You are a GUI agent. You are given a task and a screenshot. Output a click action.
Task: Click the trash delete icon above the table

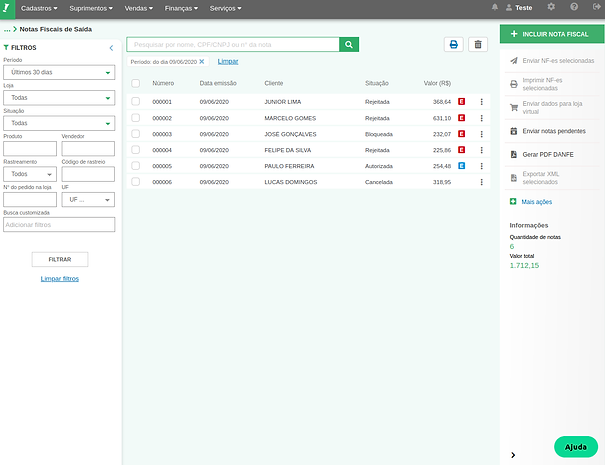[x=478, y=45]
